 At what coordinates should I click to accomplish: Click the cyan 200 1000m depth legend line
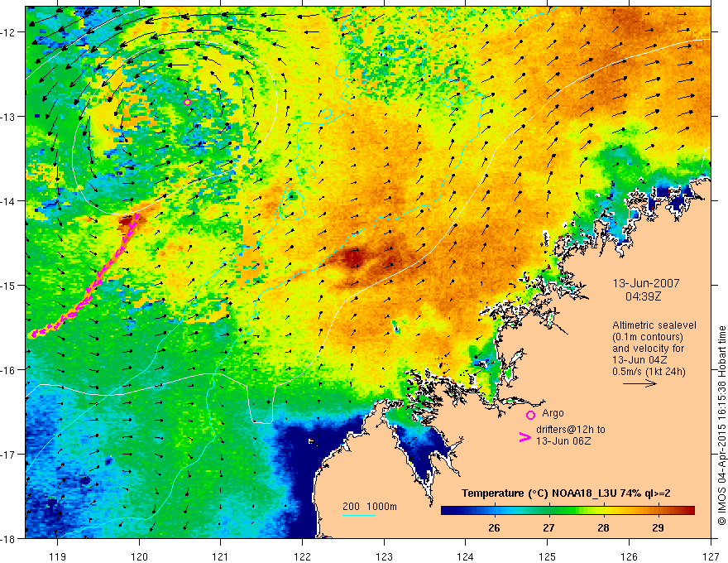(359, 515)
